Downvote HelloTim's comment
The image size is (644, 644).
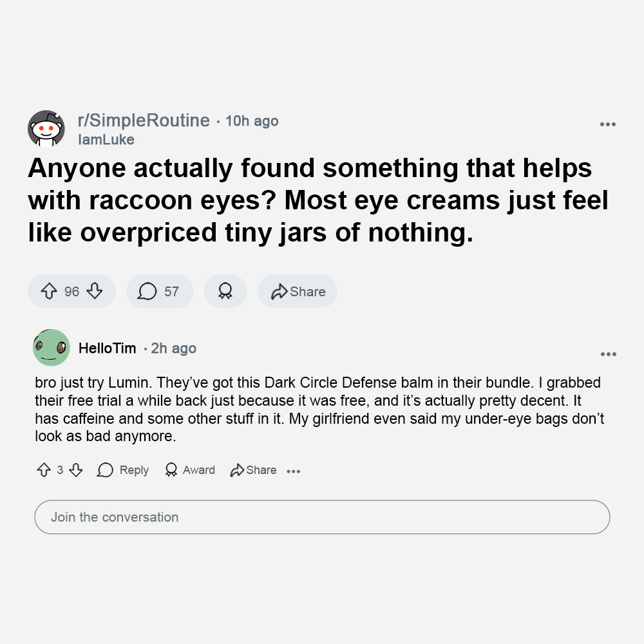tap(75, 470)
